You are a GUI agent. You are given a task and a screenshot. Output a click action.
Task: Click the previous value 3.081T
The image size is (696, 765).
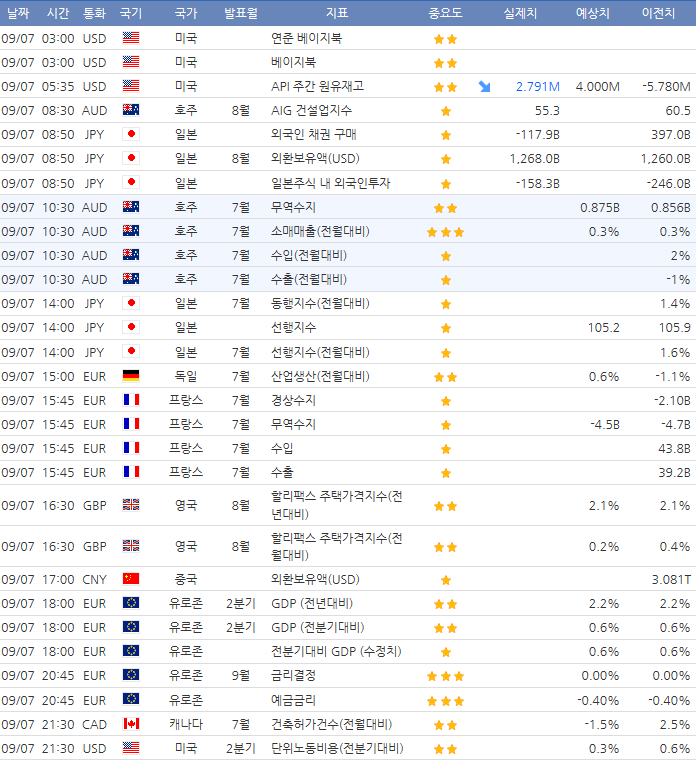[671, 580]
